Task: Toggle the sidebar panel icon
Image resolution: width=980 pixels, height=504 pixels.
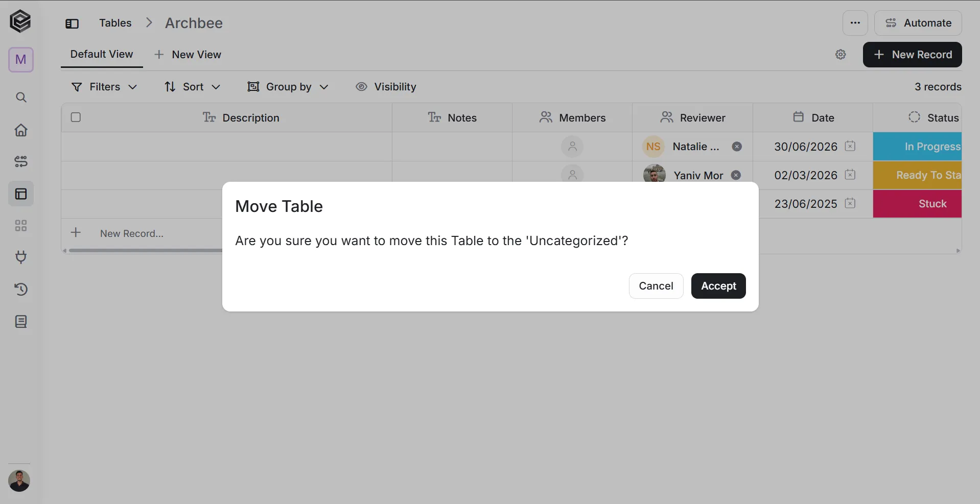Action: (x=72, y=23)
